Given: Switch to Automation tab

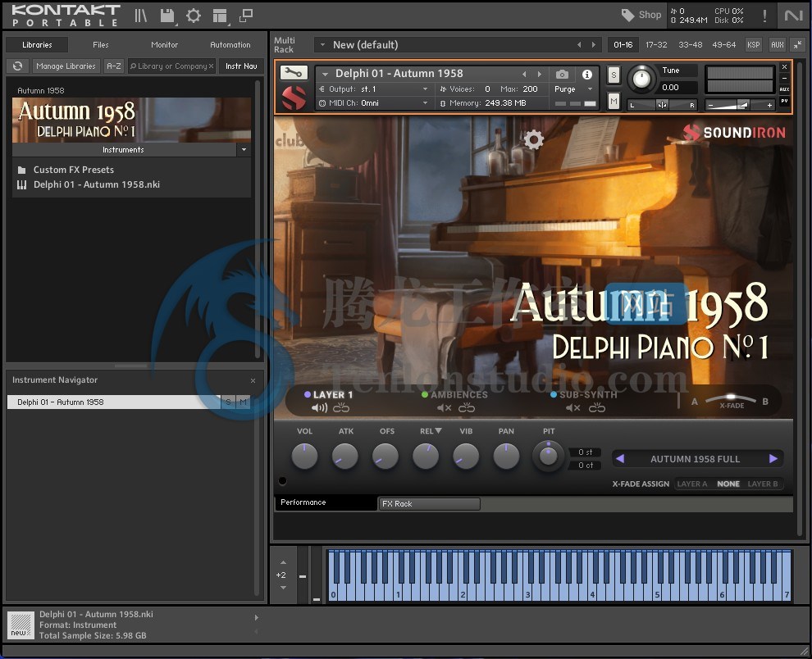Looking at the screenshot, I should (230, 45).
